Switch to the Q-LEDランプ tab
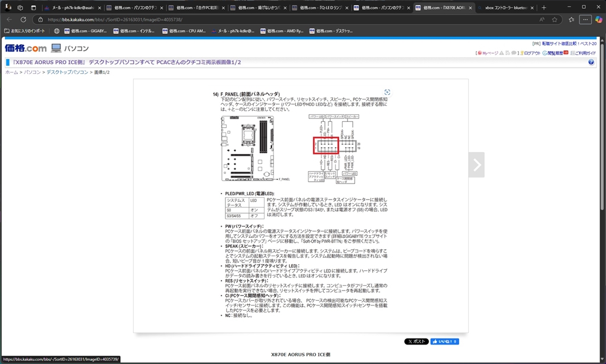Image resolution: width=606 pixels, height=364 pixels. [x=320, y=8]
